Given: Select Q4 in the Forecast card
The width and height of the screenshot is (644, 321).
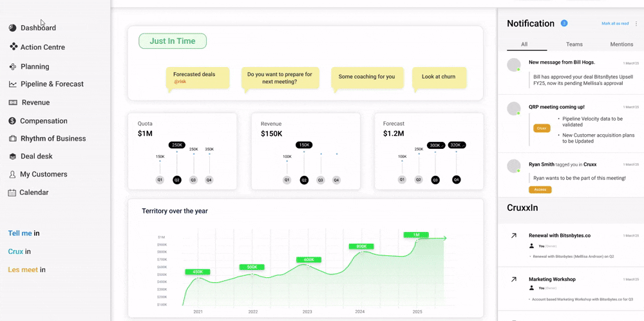Looking at the screenshot, I should click(x=456, y=180).
